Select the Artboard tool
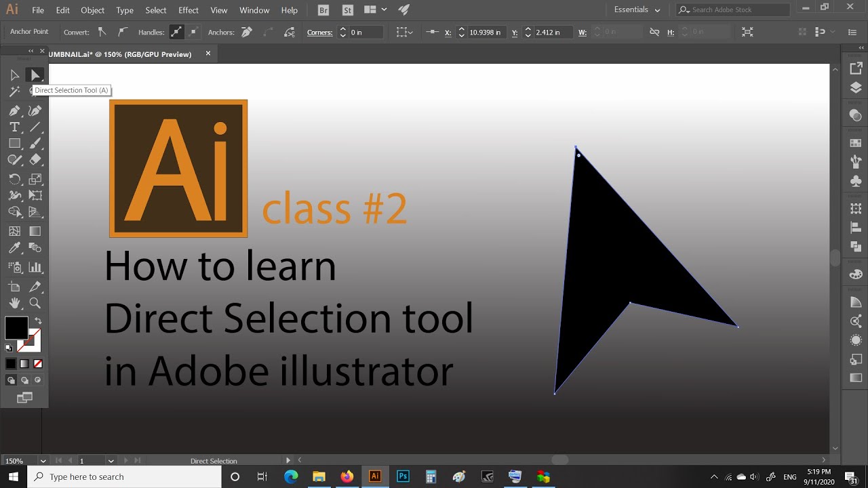This screenshot has width=868, height=488. click(14, 287)
